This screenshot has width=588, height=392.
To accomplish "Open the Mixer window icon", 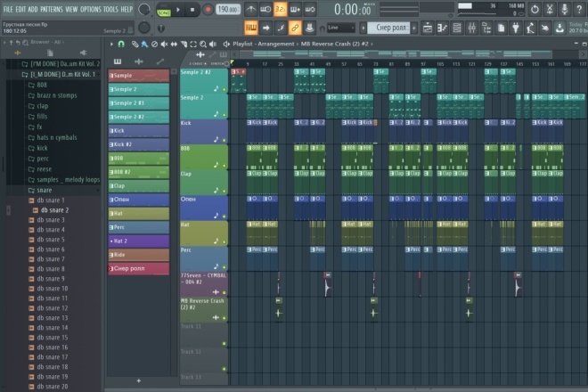I will [x=472, y=28].
